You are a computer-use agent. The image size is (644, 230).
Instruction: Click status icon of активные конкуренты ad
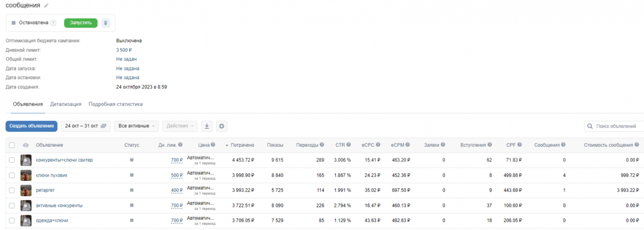click(x=132, y=205)
